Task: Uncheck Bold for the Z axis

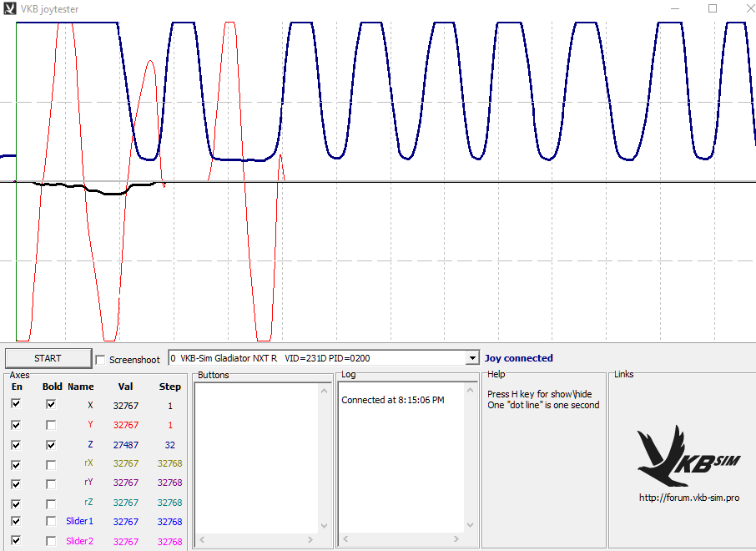Action: pos(51,444)
